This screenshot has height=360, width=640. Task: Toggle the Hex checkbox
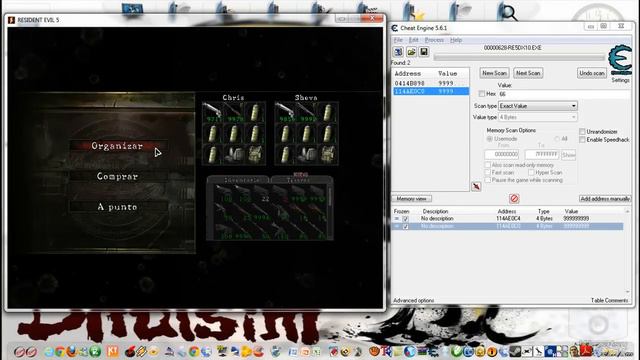point(482,94)
